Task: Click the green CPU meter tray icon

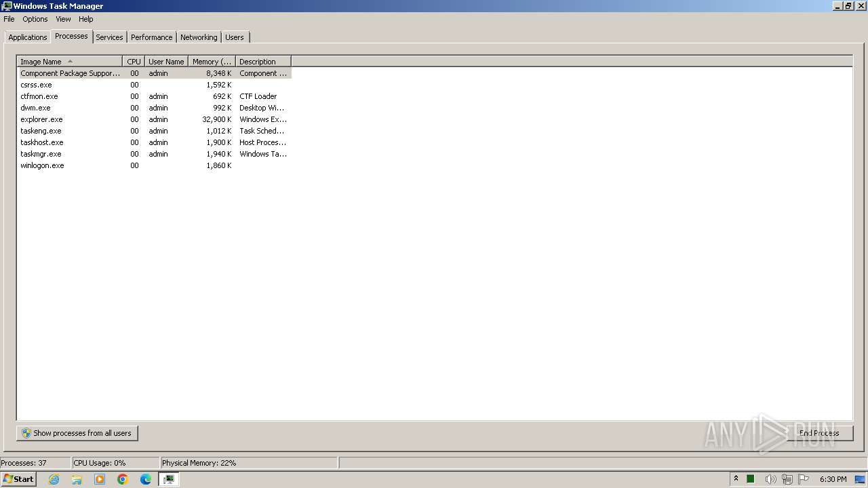Action: click(x=751, y=479)
